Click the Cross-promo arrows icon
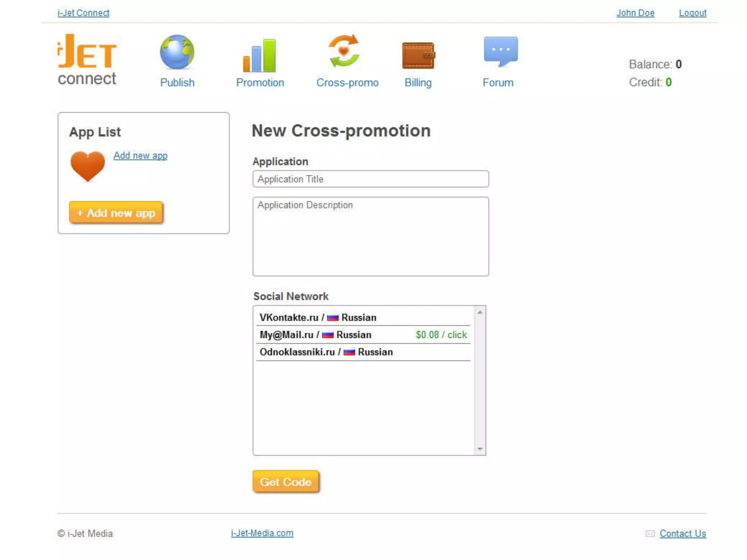The height and width of the screenshot is (560, 747). click(x=344, y=51)
